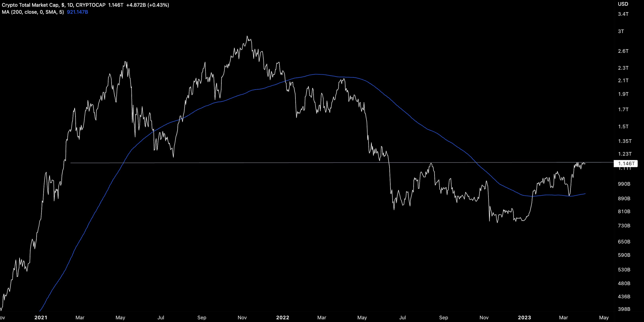The height and width of the screenshot is (322, 644).
Task: Click the 810B price axis label
Action: (x=624, y=211)
